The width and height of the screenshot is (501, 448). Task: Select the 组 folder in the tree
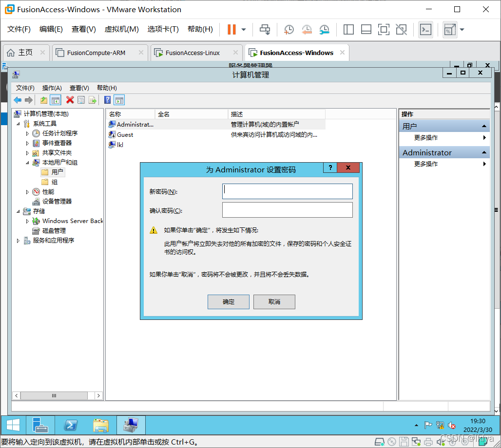tap(54, 182)
